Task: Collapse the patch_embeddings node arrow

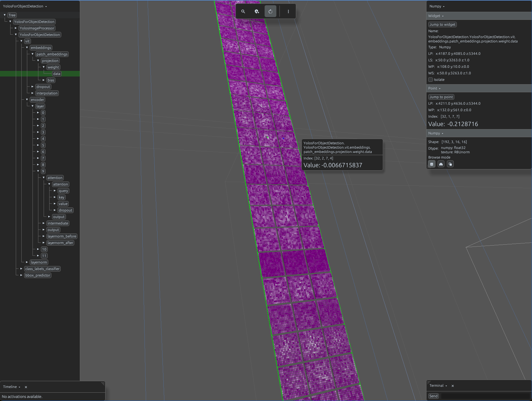Action: click(x=32, y=54)
